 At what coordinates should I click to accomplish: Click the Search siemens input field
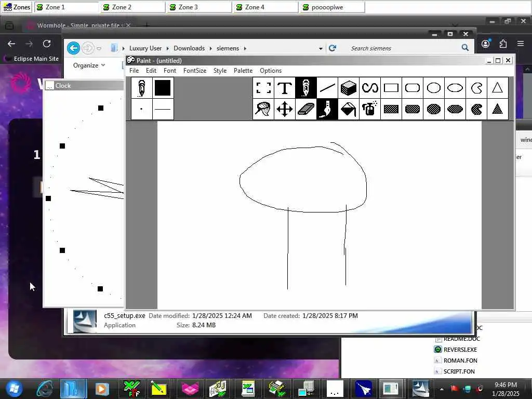click(404, 48)
